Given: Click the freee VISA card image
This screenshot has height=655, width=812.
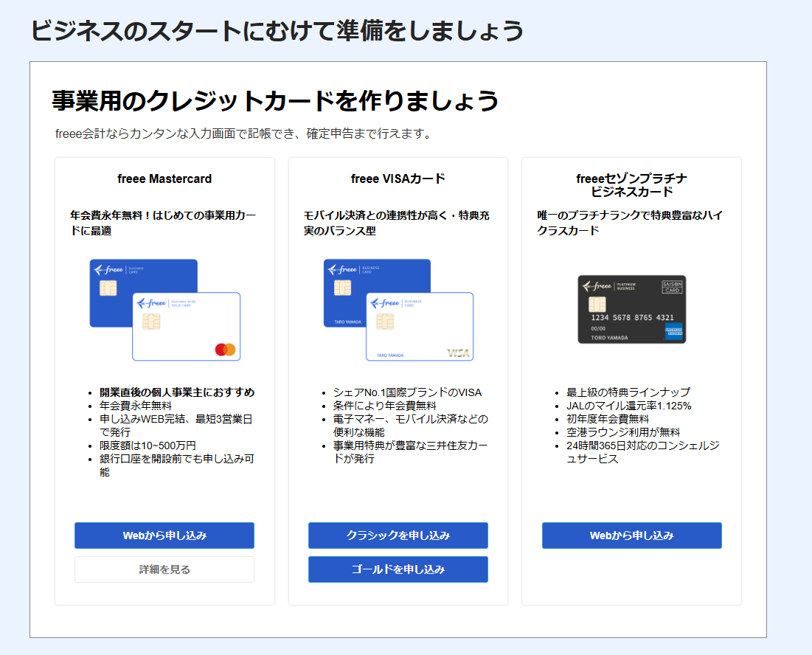Looking at the screenshot, I should coord(399,310).
